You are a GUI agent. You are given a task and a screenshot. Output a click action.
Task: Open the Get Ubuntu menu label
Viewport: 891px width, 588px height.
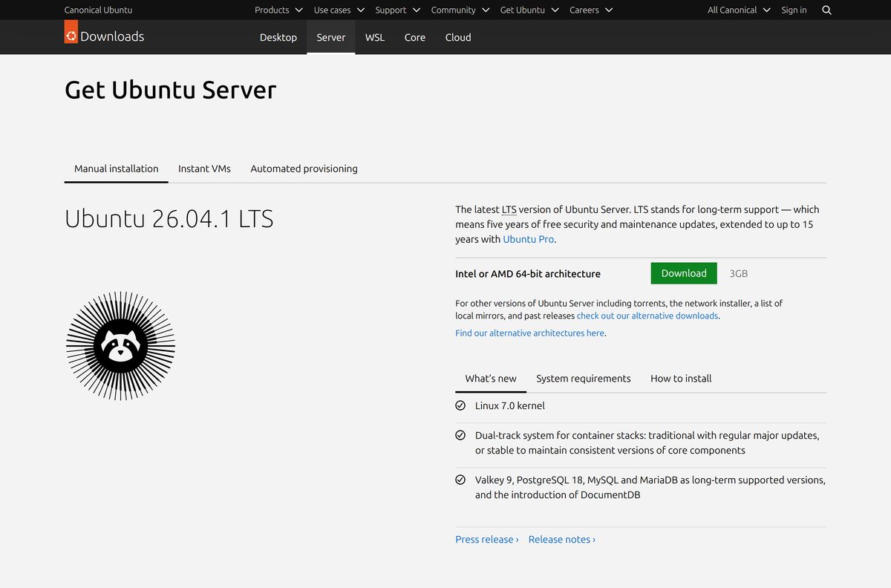[522, 10]
